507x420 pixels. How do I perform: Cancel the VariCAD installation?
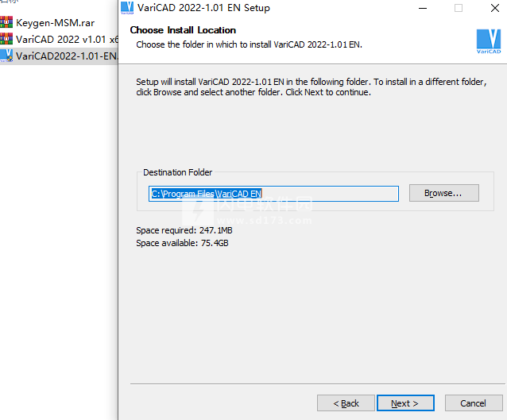[474, 403]
